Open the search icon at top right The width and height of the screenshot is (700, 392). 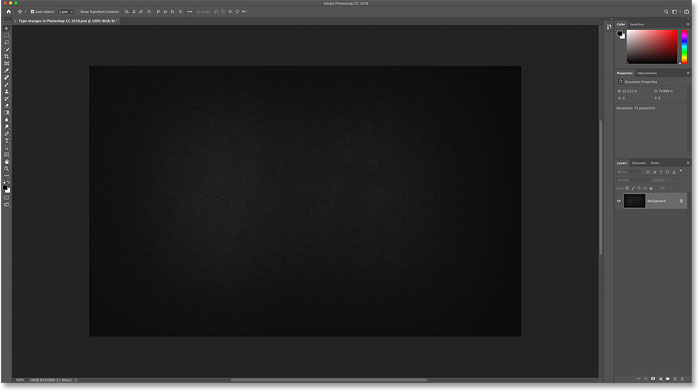(x=666, y=12)
